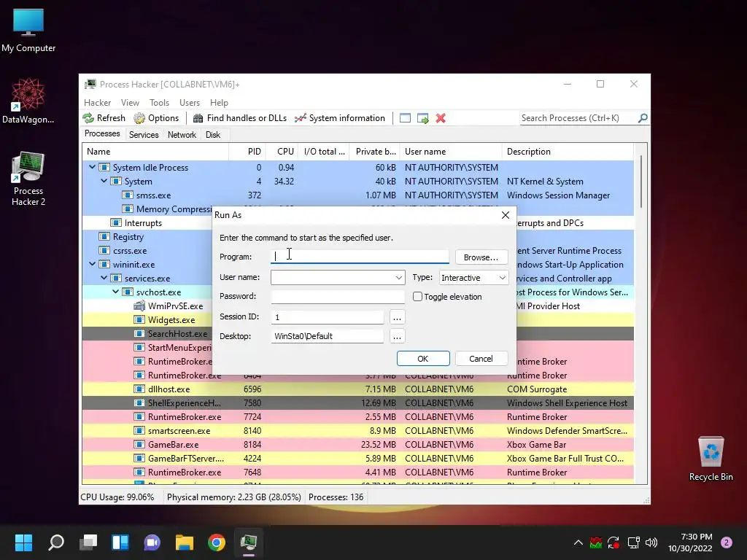
Task: Open Options from the toolbar
Action: tap(156, 118)
